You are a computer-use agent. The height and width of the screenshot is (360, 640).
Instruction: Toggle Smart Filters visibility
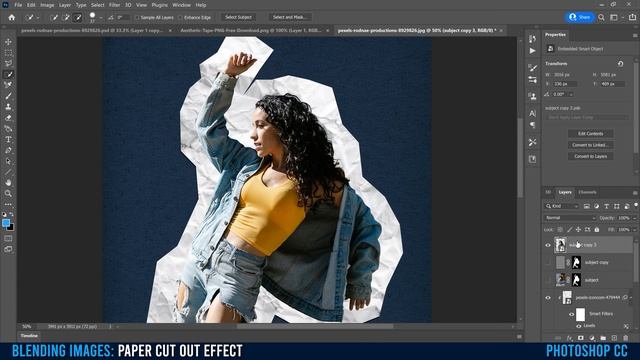point(572,314)
